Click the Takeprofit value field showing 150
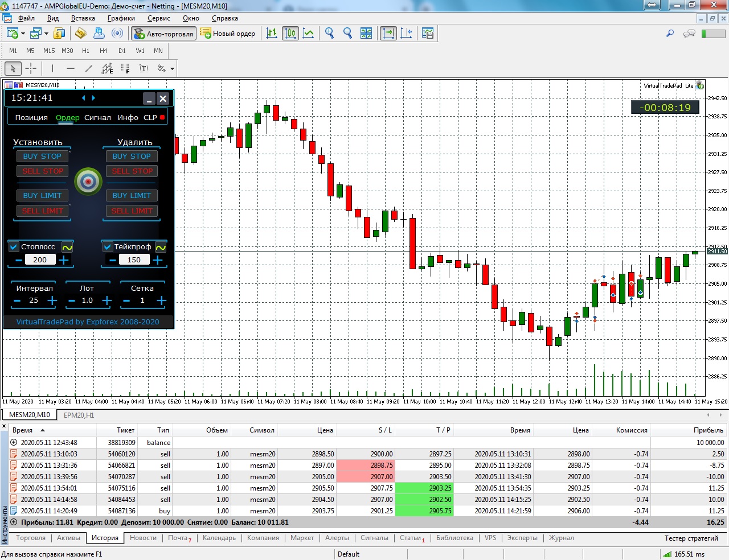This screenshot has width=729, height=560. [134, 260]
